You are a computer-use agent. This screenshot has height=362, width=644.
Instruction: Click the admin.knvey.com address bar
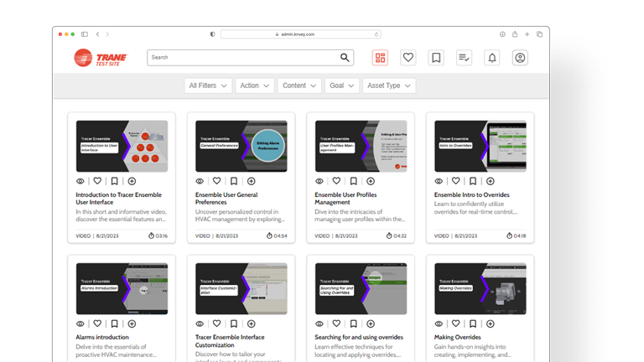click(x=301, y=34)
